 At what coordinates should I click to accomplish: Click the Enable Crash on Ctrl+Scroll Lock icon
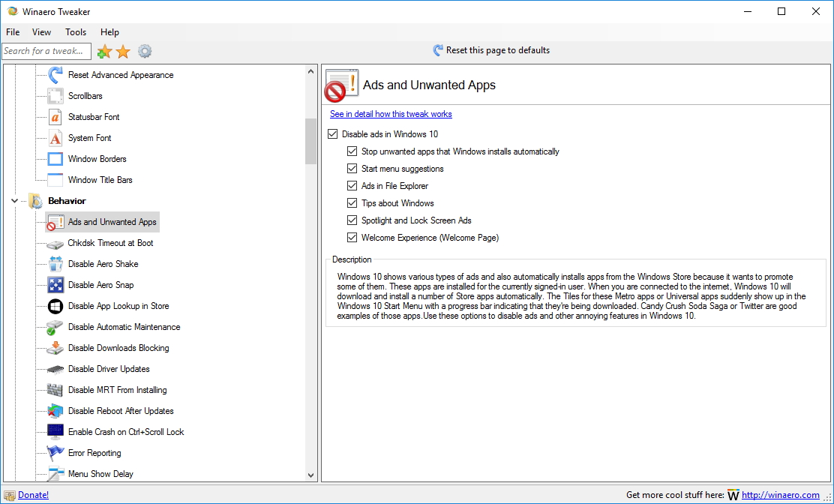click(x=55, y=432)
